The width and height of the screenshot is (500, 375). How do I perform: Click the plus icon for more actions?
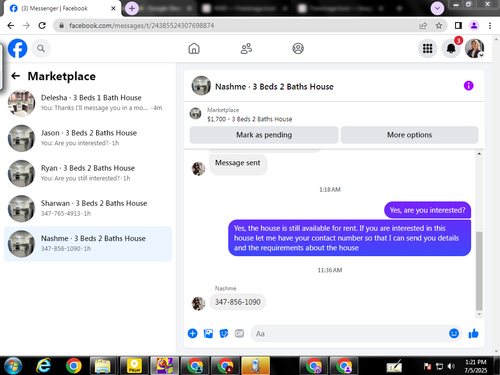[x=192, y=333]
